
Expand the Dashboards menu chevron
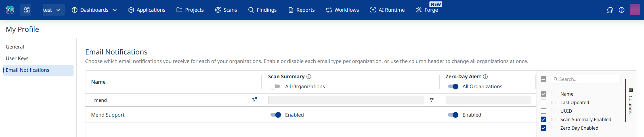tap(115, 10)
